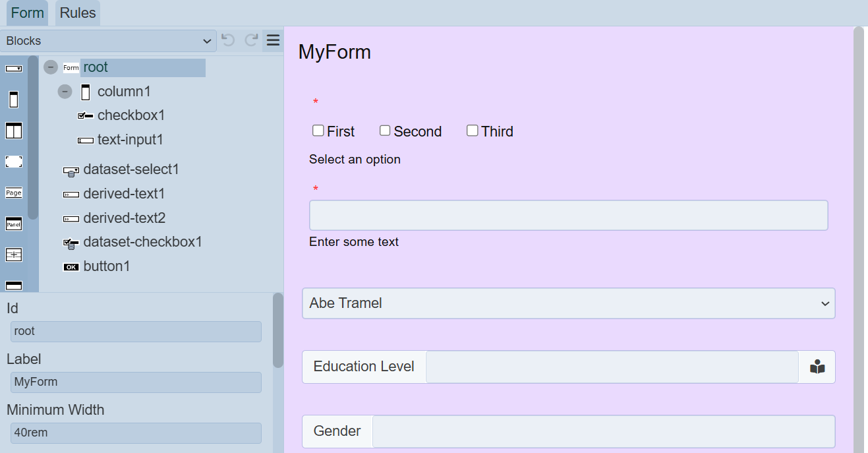
Task: Click the Page block in the palette
Action: point(14,193)
